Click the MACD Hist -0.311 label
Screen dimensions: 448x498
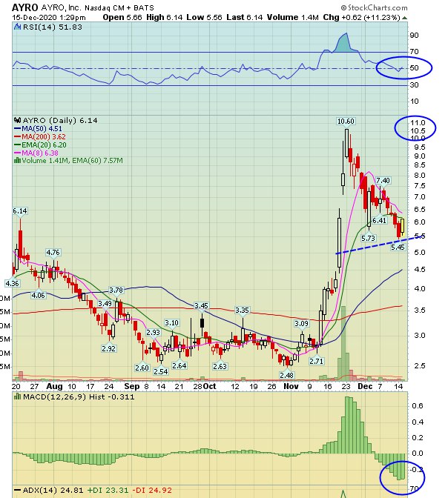79,396
